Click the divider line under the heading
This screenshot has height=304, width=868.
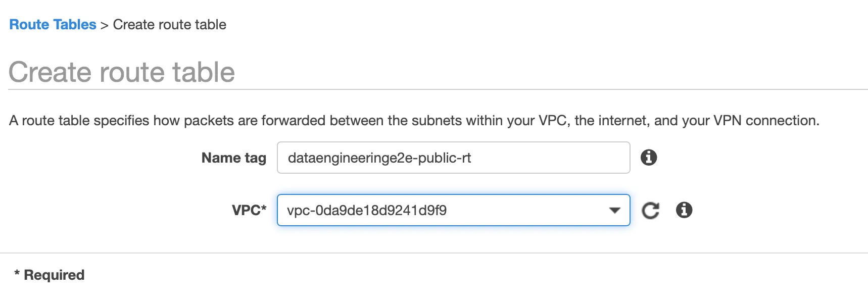[x=438, y=89]
